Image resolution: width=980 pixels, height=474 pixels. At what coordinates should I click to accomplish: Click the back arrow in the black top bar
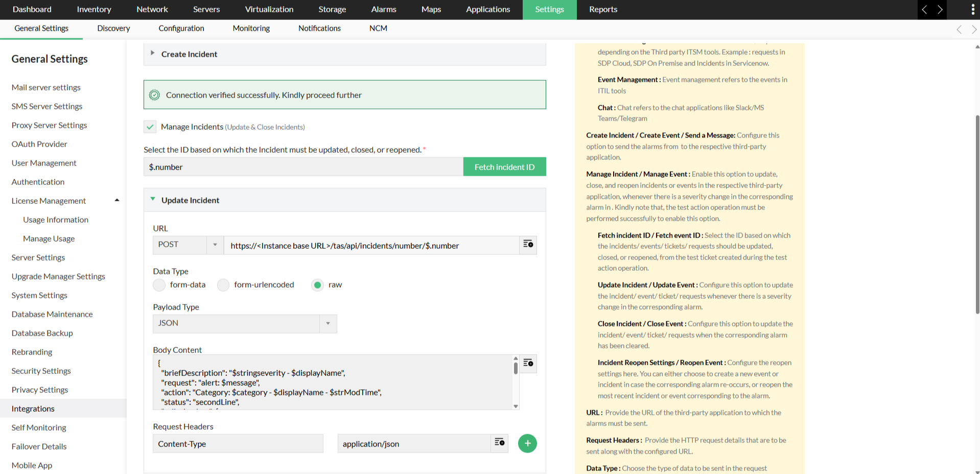pyautogui.click(x=924, y=9)
